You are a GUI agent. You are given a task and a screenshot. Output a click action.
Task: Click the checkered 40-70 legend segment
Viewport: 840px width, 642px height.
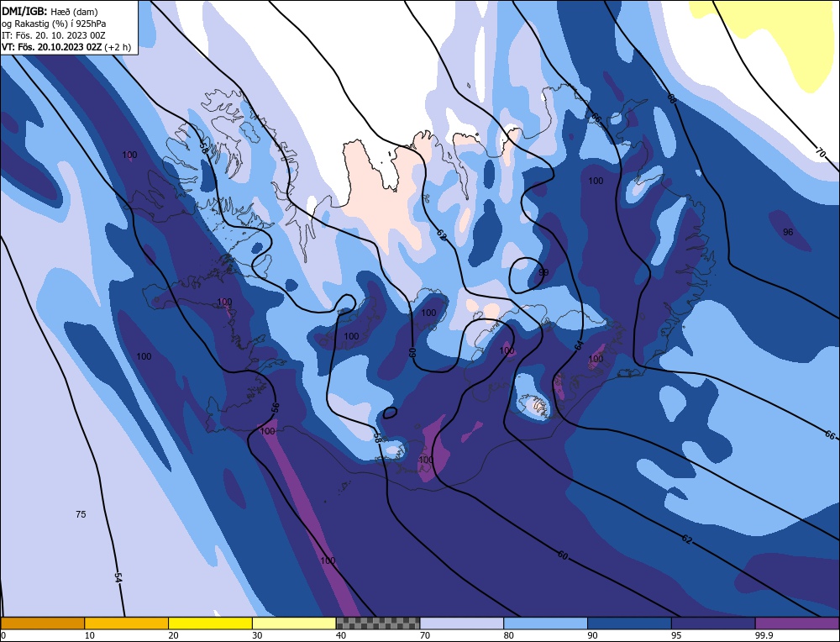pyautogui.click(x=378, y=623)
